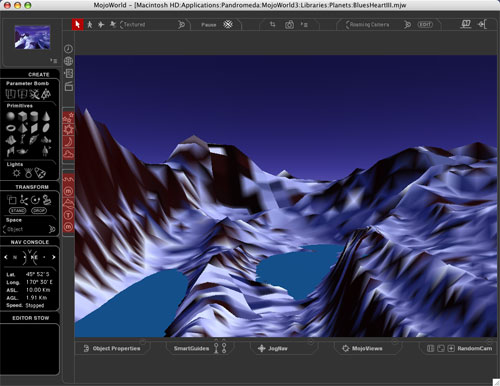
Task: Add a sun light
Action: click(x=16, y=173)
